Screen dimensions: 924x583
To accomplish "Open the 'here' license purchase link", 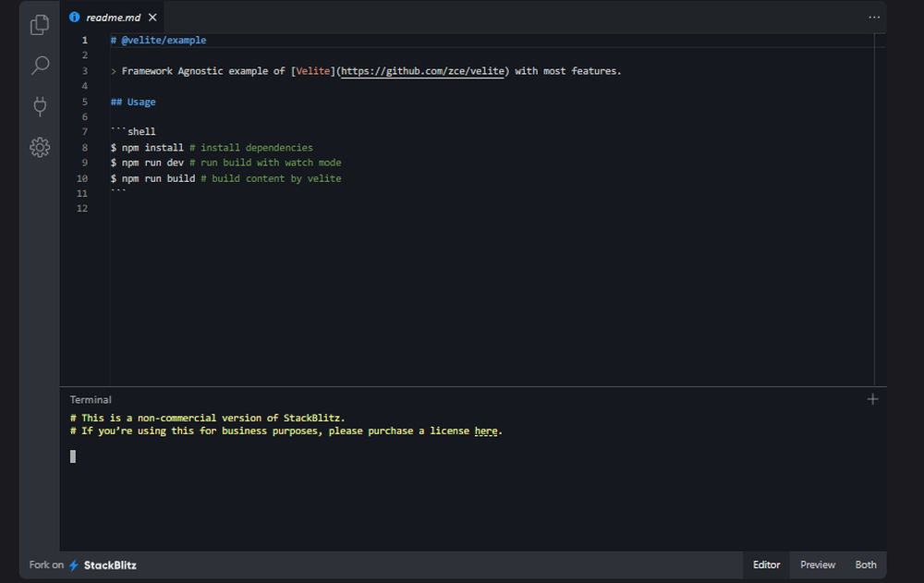I will pyautogui.click(x=486, y=430).
